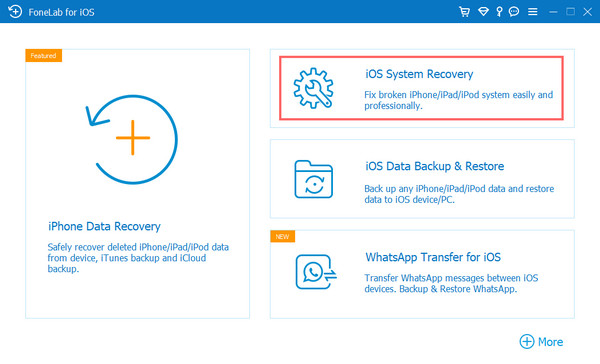Click the More link

pos(550,342)
